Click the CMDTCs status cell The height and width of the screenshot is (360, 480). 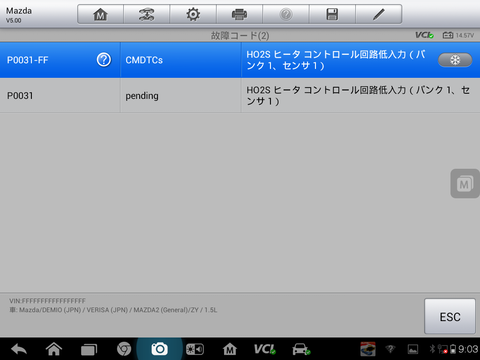click(181, 60)
